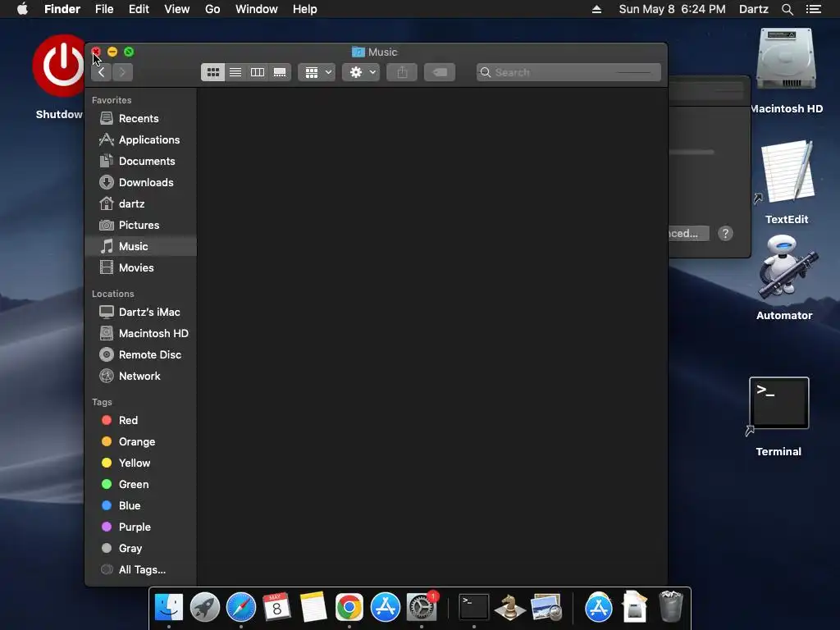Screen dimensions: 840x630
Task: Filter by the Blue tag
Action: pyautogui.click(x=140, y=505)
